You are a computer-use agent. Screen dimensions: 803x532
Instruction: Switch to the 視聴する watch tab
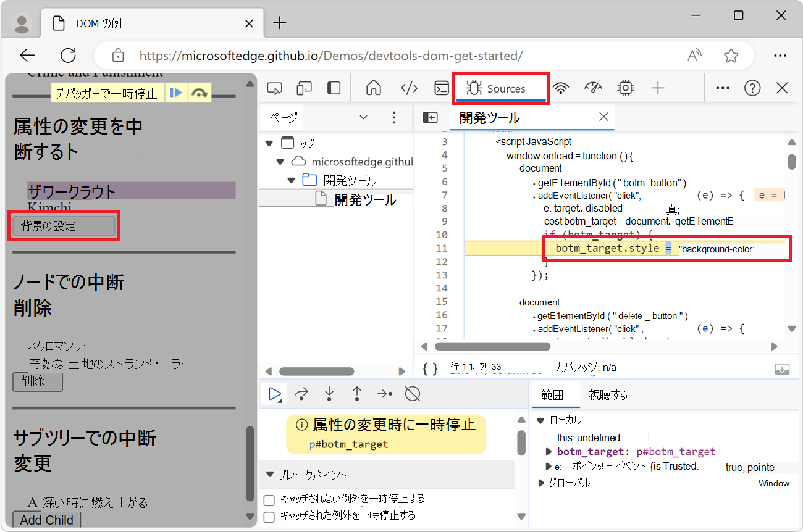coord(608,395)
